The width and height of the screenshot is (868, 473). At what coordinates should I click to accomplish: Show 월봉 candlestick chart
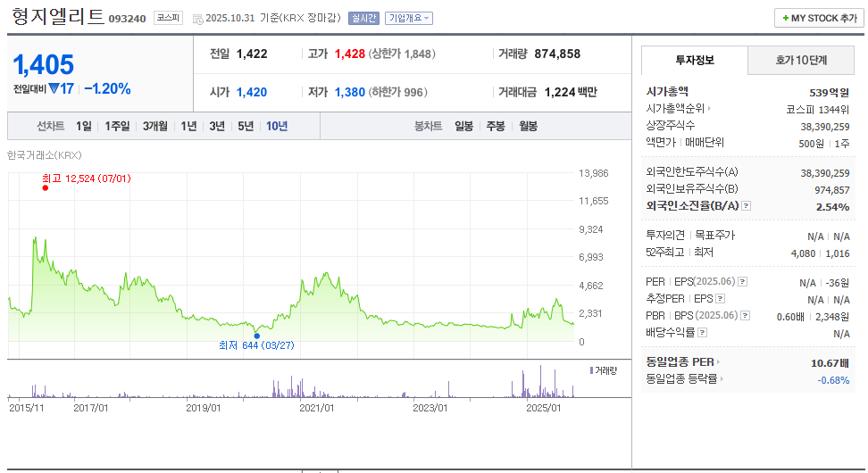point(528,126)
